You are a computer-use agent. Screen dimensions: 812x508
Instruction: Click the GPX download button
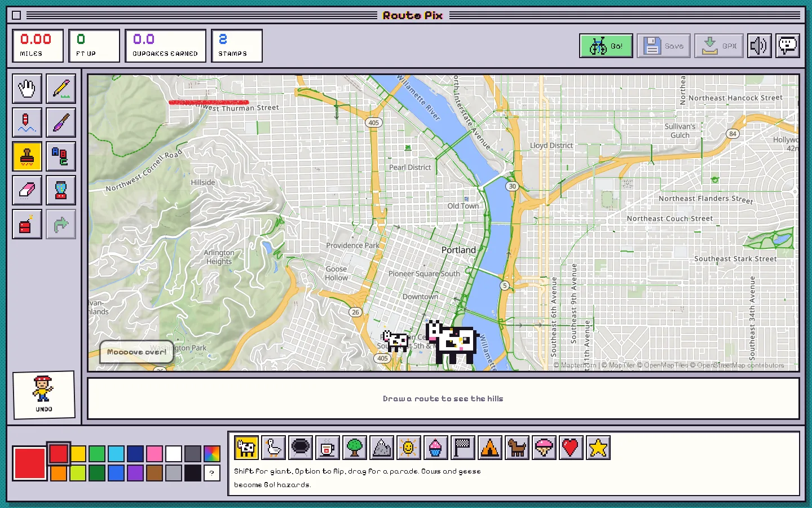(x=719, y=46)
